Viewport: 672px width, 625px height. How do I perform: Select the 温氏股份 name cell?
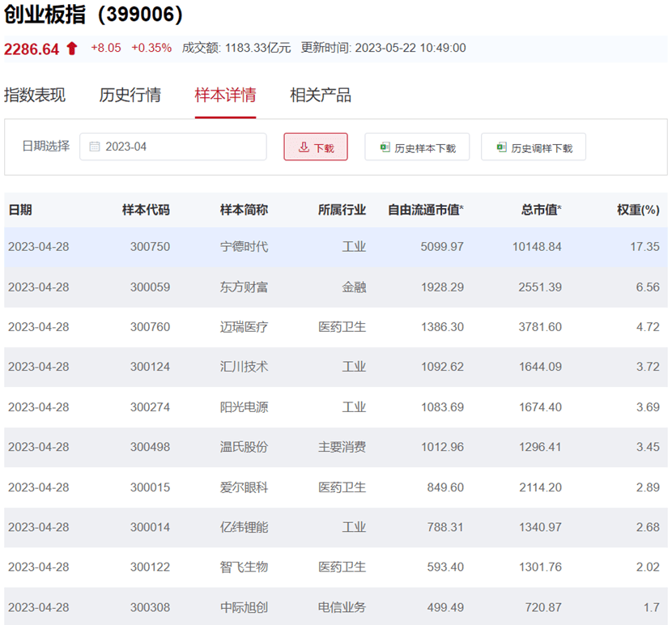pyautogui.click(x=244, y=447)
